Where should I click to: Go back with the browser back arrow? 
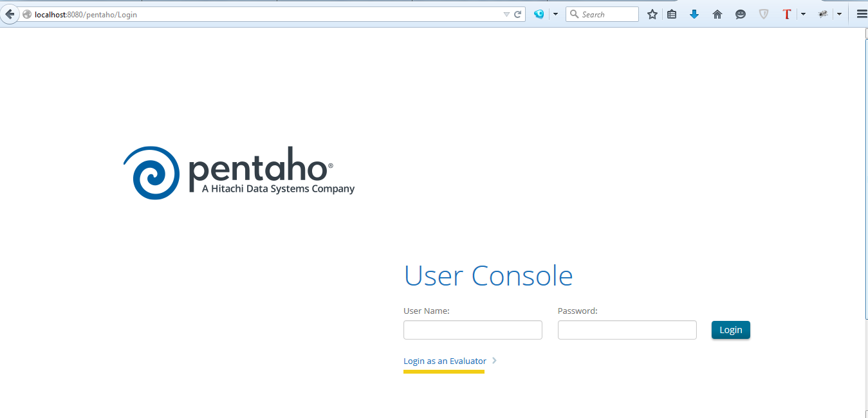coord(10,14)
